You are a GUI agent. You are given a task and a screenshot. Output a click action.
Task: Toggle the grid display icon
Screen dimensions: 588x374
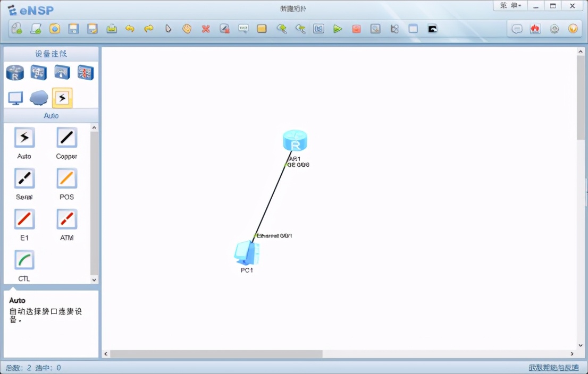tap(413, 29)
